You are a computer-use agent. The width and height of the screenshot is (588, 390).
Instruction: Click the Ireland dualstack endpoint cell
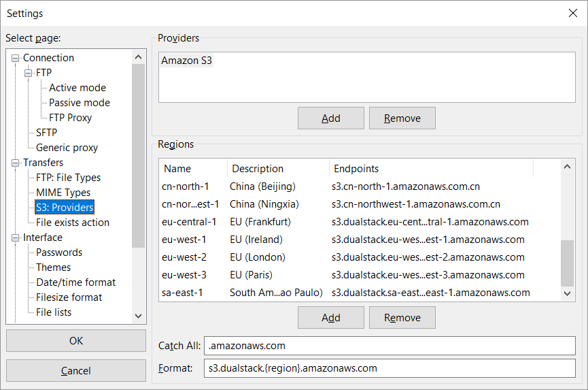(428, 240)
